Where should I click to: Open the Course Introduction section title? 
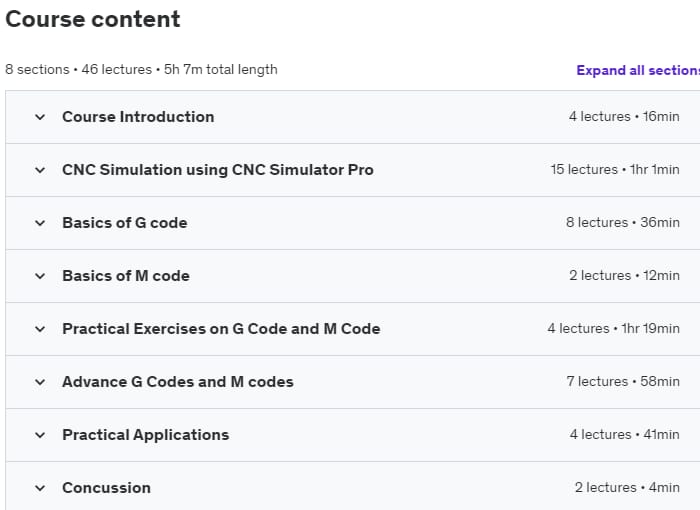pos(138,117)
